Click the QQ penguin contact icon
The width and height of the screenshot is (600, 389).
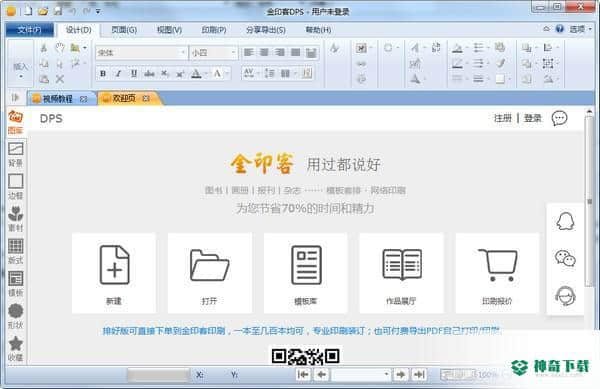(x=565, y=221)
